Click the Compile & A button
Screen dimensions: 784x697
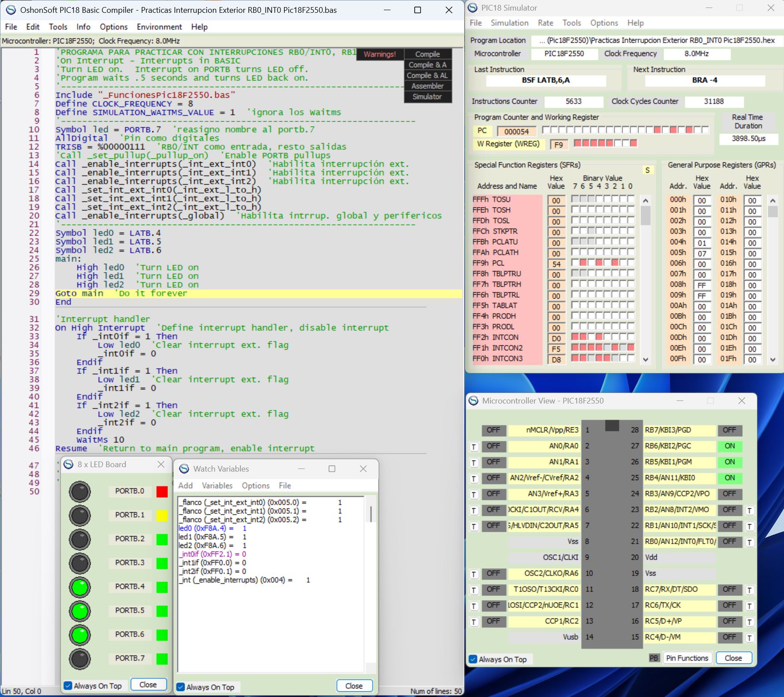click(428, 65)
